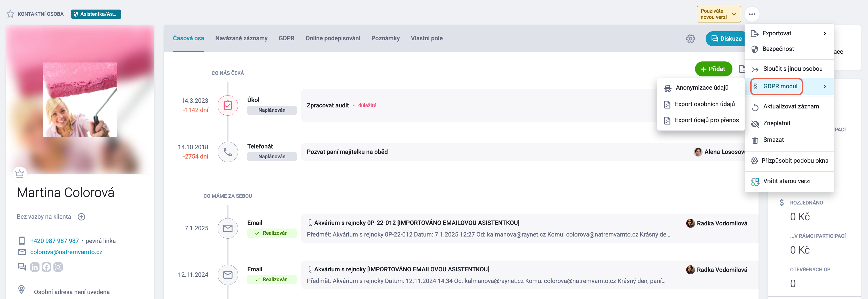Click the location pin address icon

tap(21, 289)
